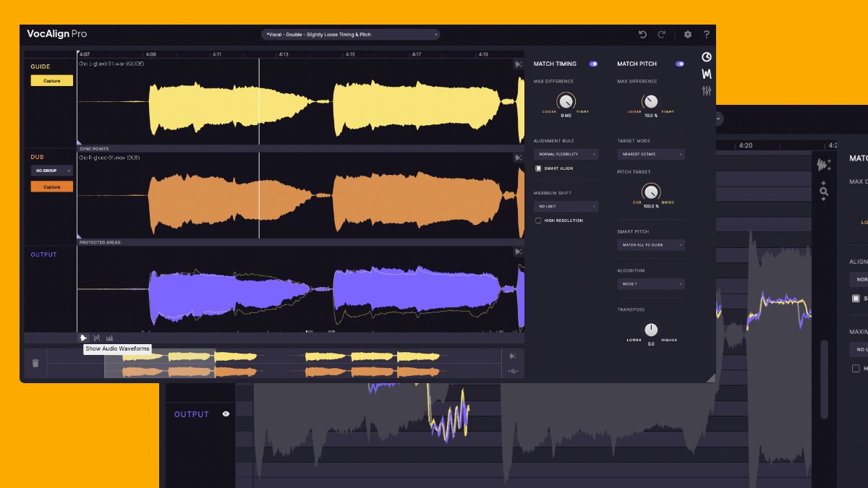Toggle the Match Pitch switch
The image size is (868, 488).
[679, 64]
